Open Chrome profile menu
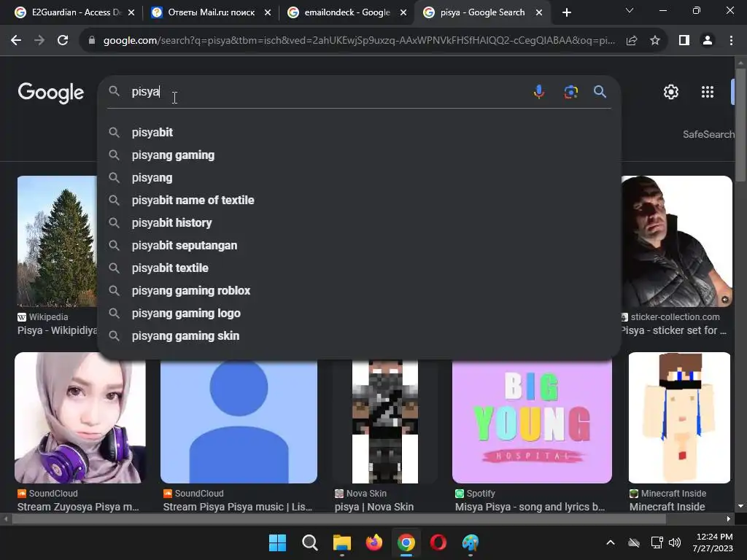Viewport: 747px width, 560px height. (708, 41)
